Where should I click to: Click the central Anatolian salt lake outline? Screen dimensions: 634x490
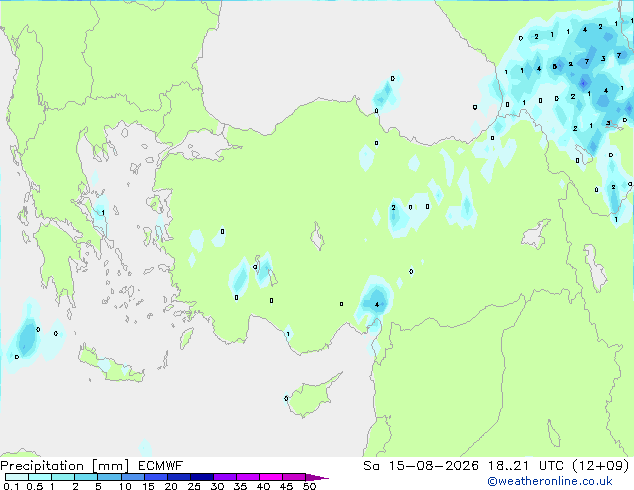click(317, 237)
